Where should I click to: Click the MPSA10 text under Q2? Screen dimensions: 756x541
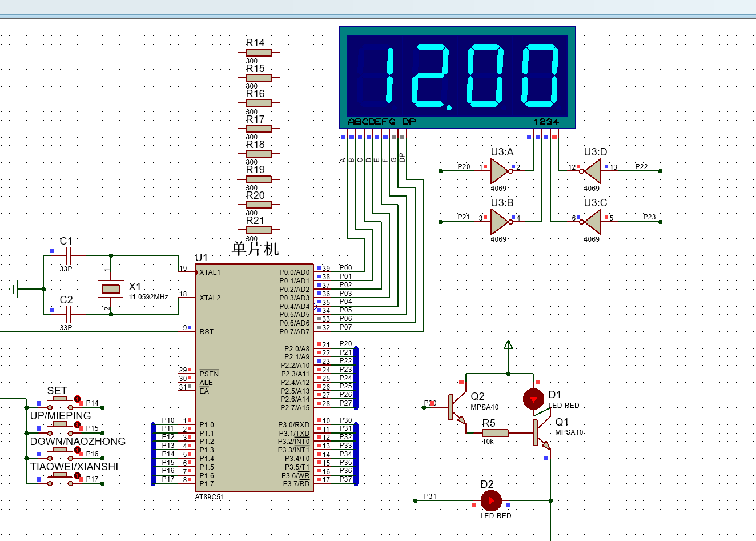tap(485, 407)
